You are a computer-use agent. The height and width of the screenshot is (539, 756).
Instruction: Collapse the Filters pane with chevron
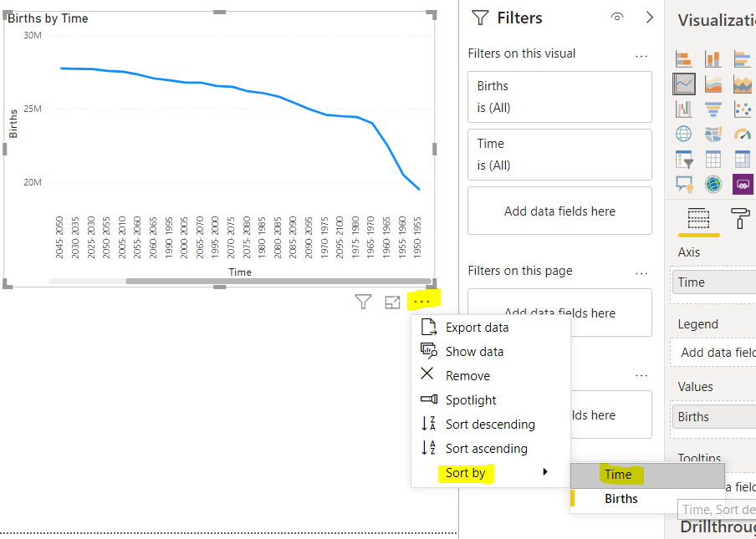click(650, 18)
